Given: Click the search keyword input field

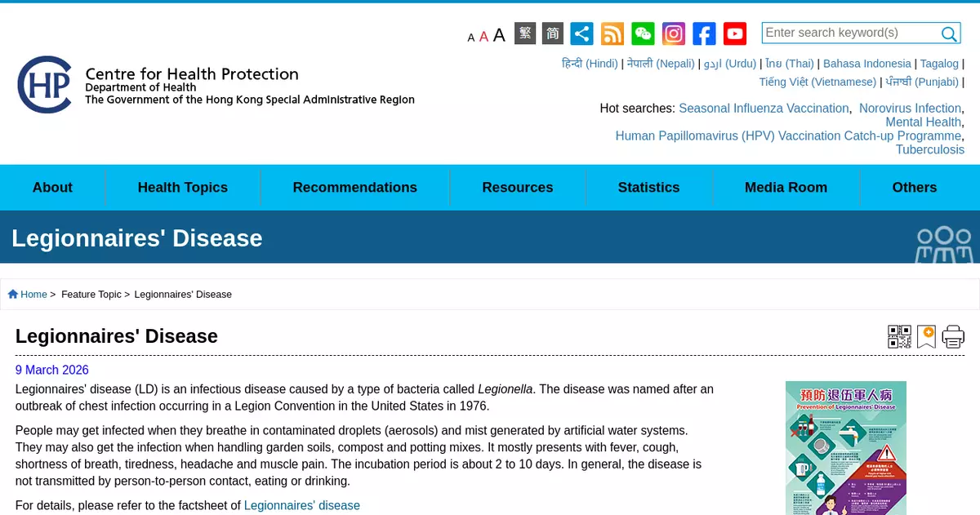Looking at the screenshot, I should (x=849, y=33).
